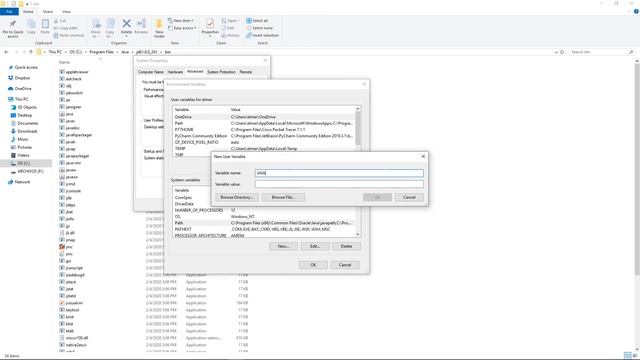Select the jconsole file
The image size is (640, 360).
tap(70, 191)
